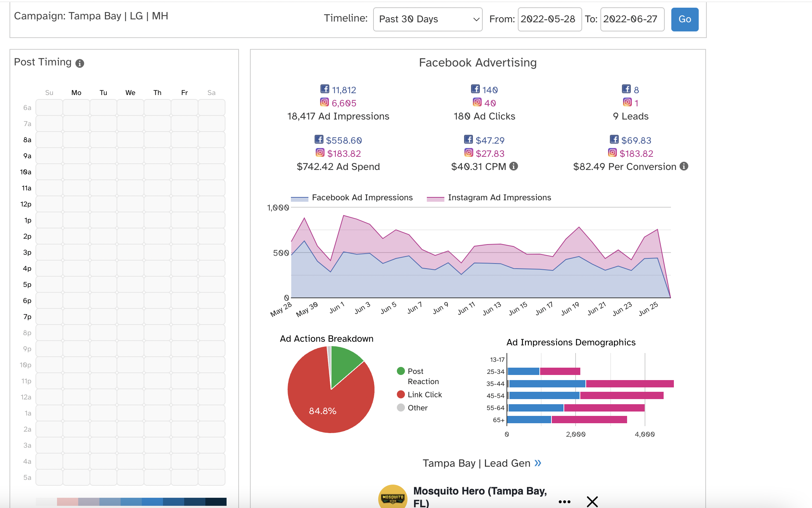Click Facebook icon beside 8 leads
The width and height of the screenshot is (812, 508).
(626, 89)
